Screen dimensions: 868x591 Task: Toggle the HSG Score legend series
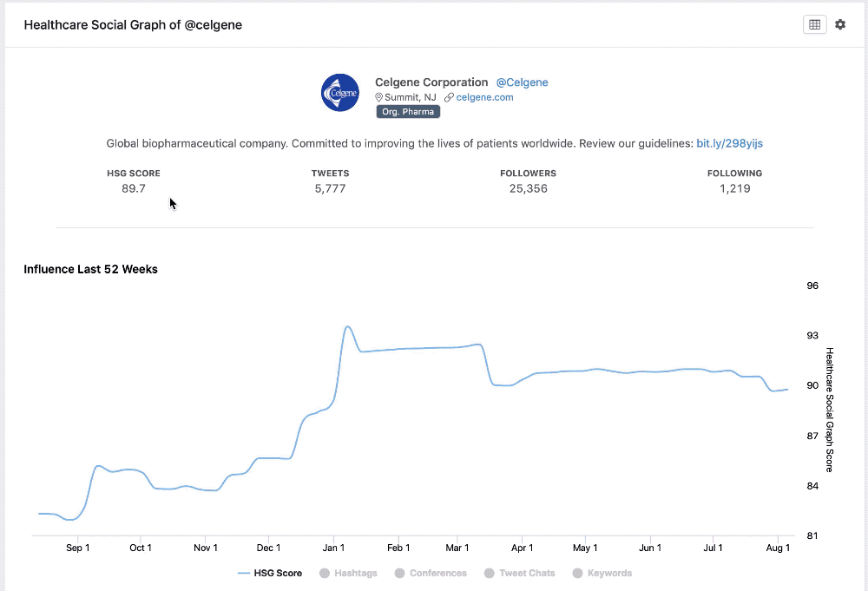[270, 574]
